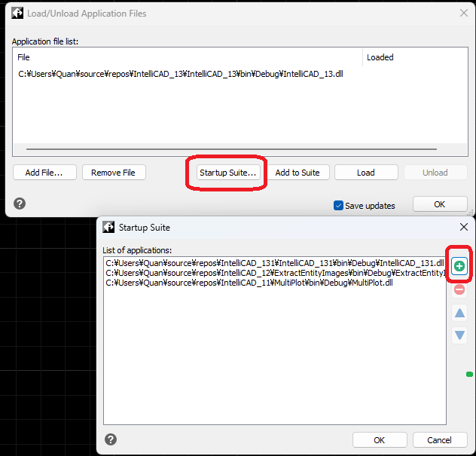Select the ExtractEntityImages entry in Startup Suite
The width and height of the screenshot is (476, 456).
pyautogui.click(x=275, y=273)
